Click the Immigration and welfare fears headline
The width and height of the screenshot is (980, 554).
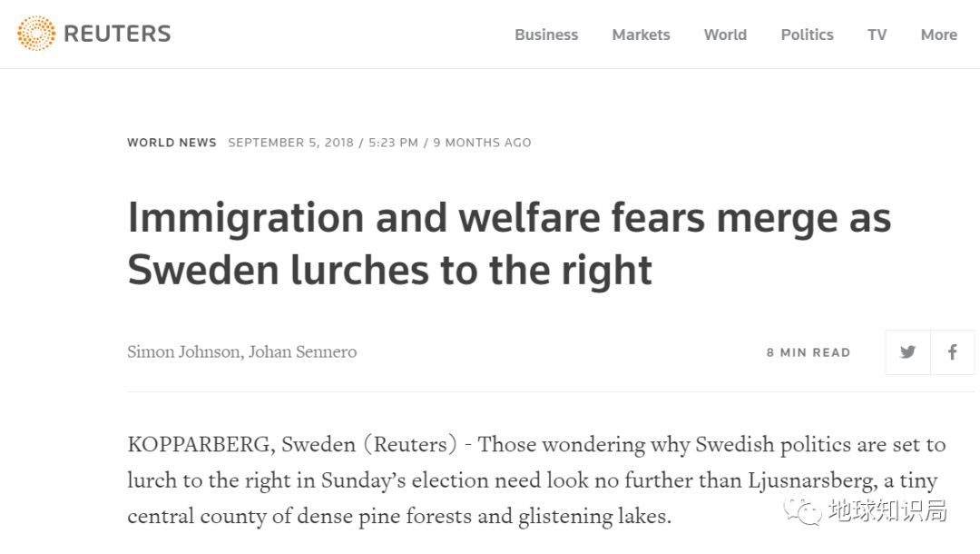click(508, 243)
